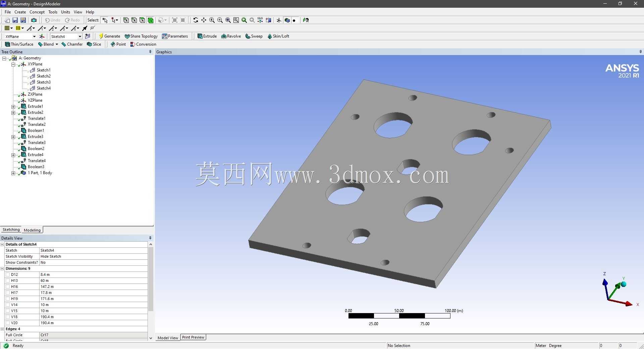Open the Share Topology tool
The height and width of the screenshot is (349, 644).
141,36
